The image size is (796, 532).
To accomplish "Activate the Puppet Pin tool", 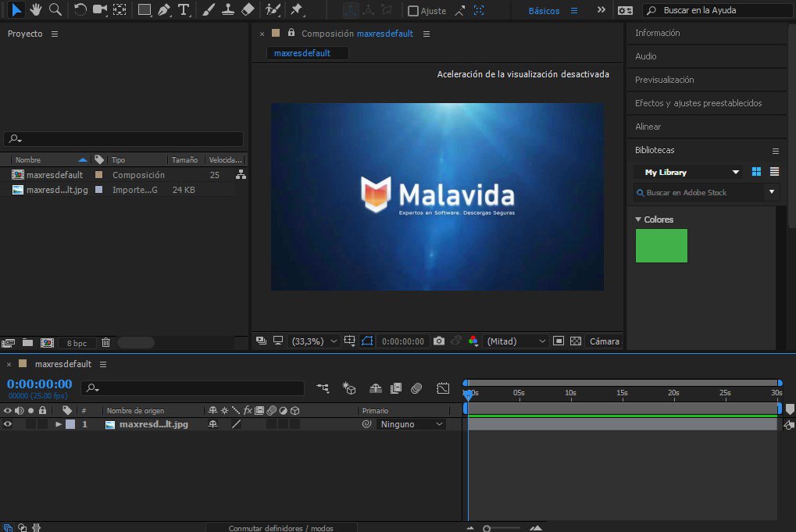I will [296, 10].
